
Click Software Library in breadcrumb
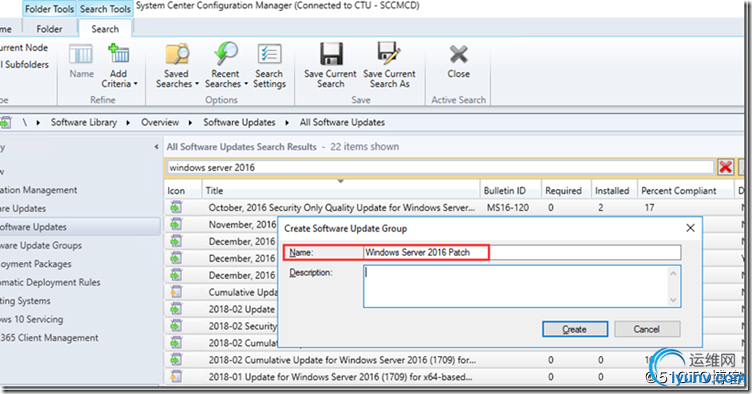coord(84,122)
